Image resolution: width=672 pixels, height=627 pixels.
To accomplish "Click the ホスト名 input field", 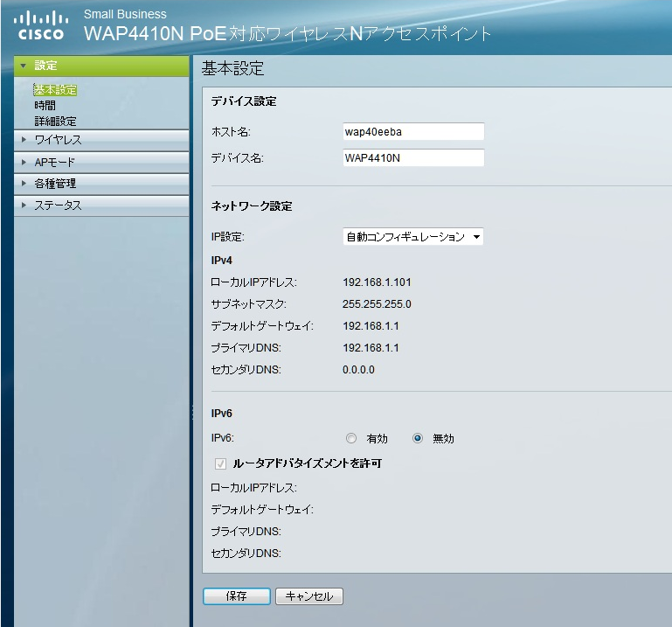I will coord(413,132).
